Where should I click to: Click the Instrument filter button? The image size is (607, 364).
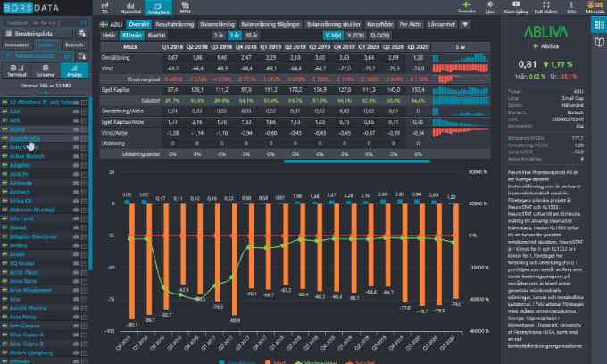click(17, 45)
